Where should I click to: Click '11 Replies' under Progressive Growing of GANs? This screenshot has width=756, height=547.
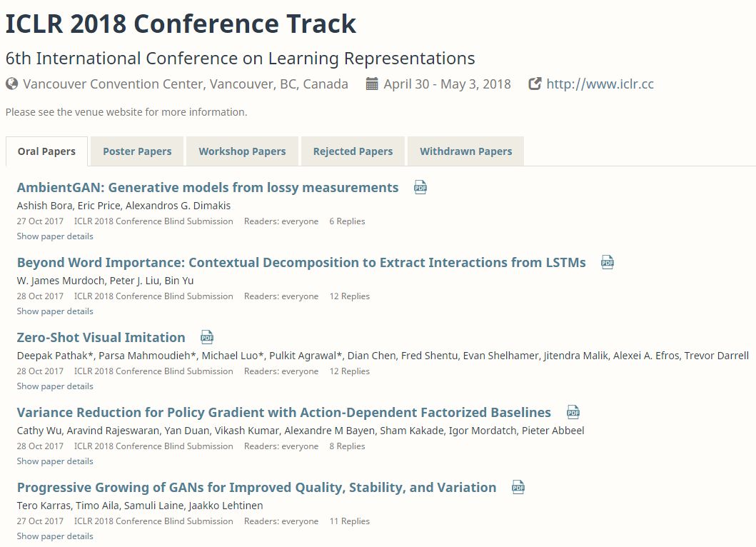coord(350,521)
